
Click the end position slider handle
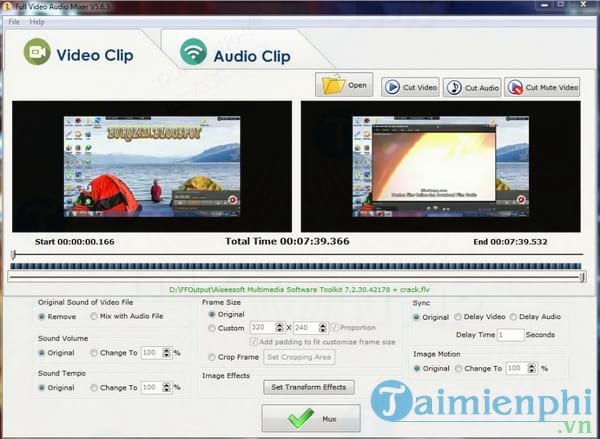582,277
